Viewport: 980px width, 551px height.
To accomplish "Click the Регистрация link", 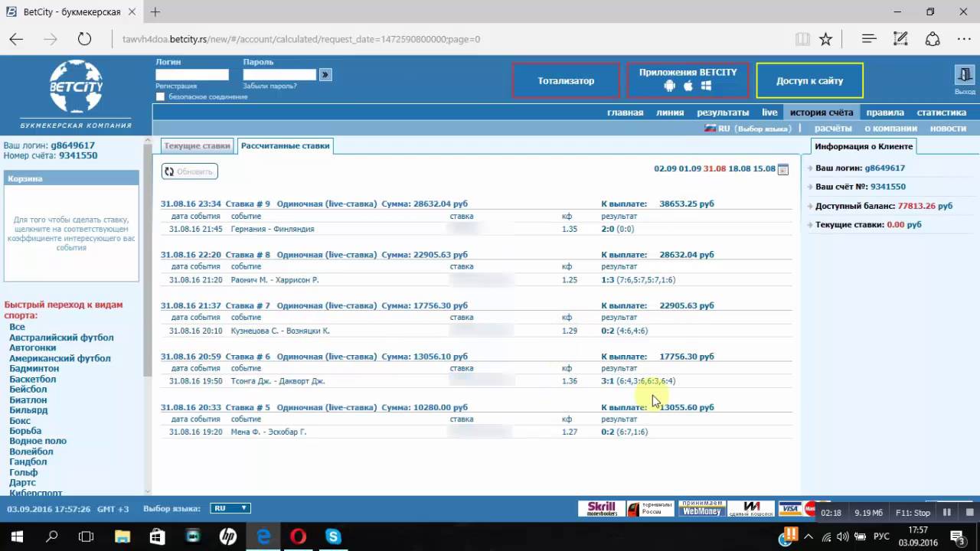I will tap(176, 86).
